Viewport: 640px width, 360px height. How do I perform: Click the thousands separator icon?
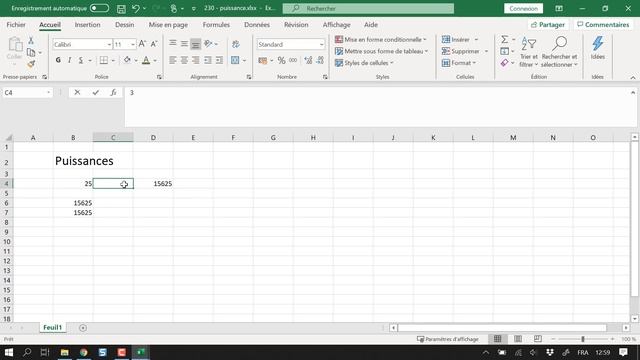(293, 60)
